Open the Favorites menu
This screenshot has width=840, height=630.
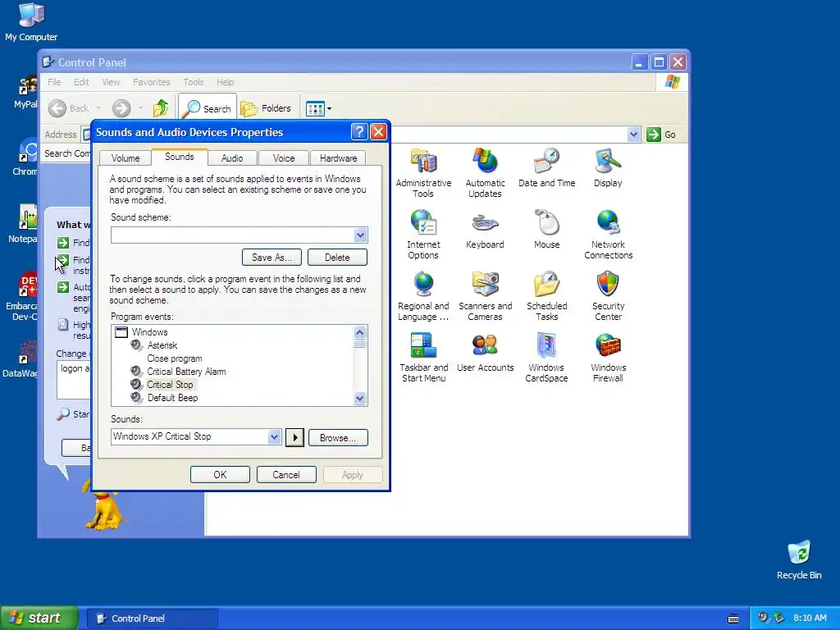click(152, 82)
